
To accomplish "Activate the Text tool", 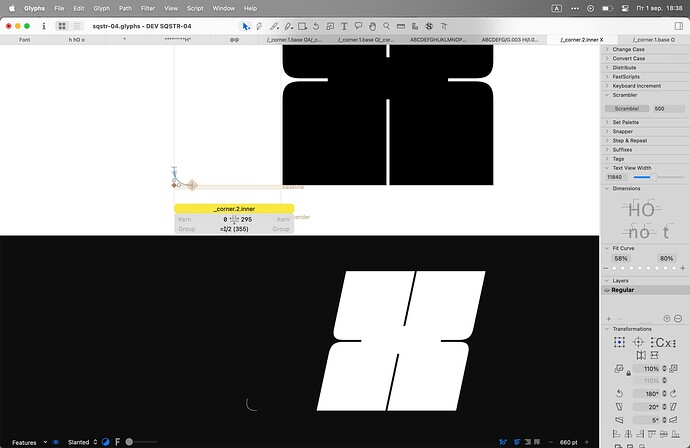I will [x=344, y=26].
